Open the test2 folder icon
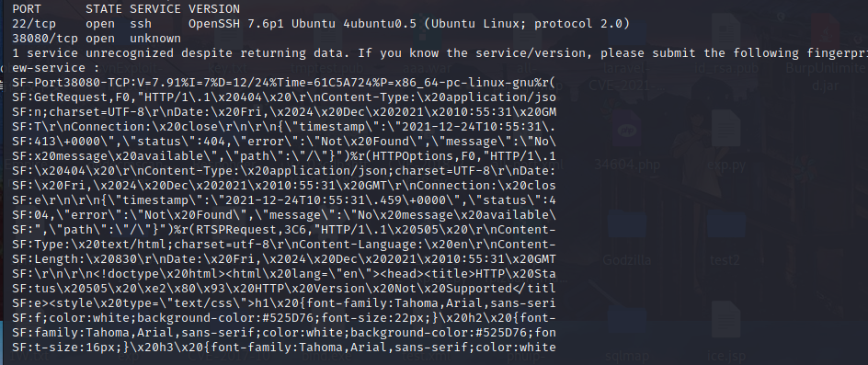 pyautogui.click(x=725, y=238)
